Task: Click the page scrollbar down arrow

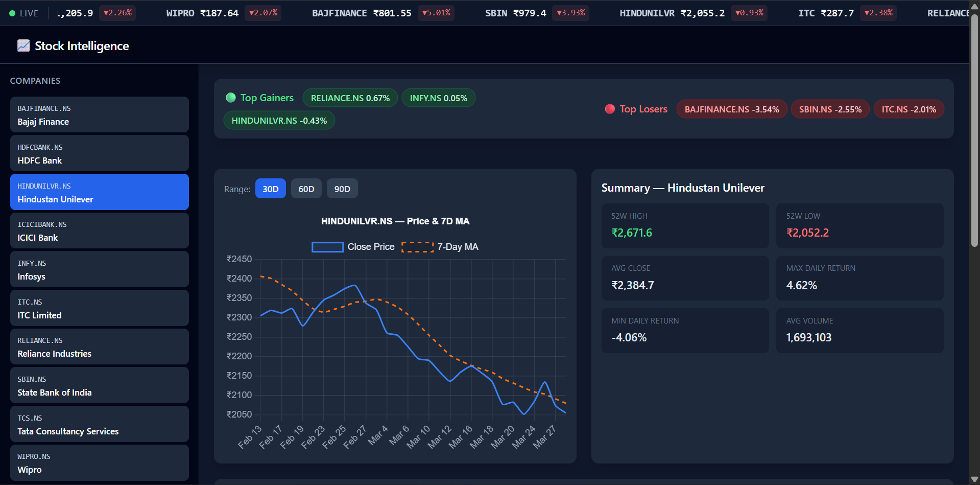Action: coord(974,479)
